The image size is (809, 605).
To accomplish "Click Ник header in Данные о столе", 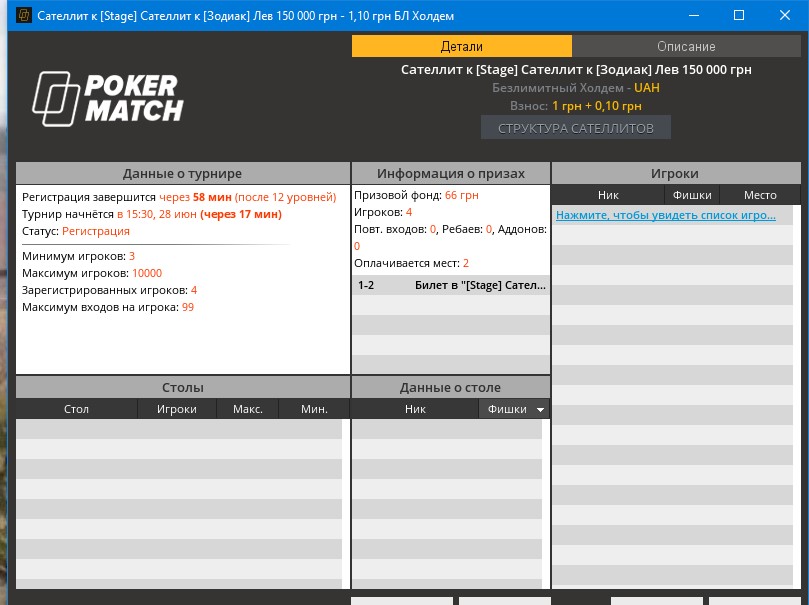I will pos(415,409).
